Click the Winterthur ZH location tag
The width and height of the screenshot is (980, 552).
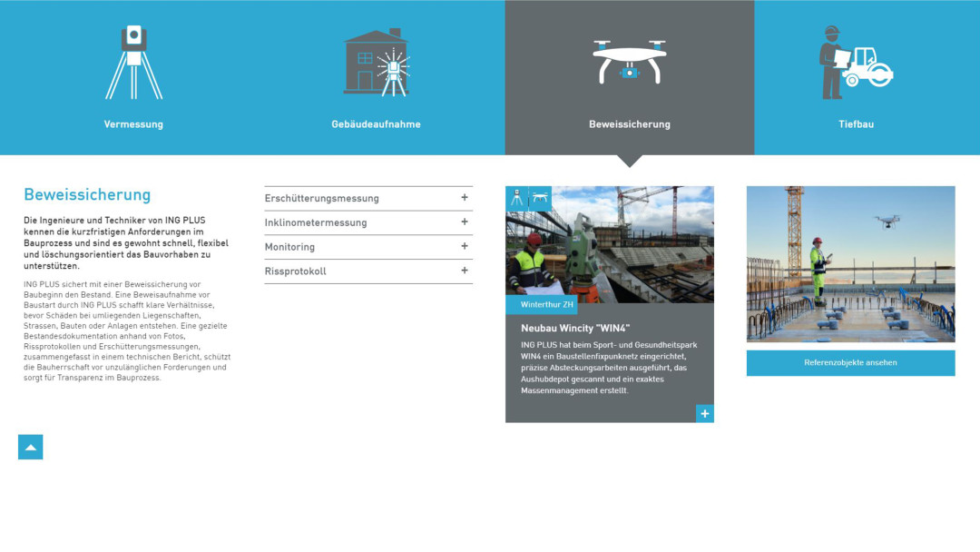547,305
